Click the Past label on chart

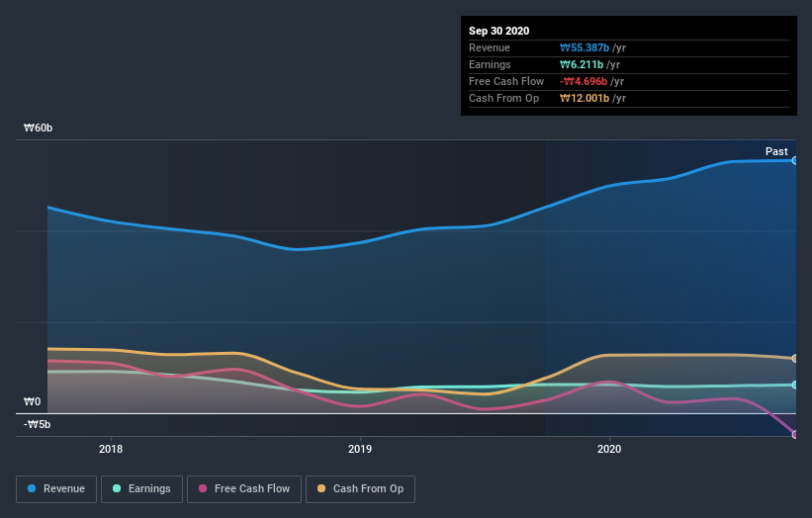click(x=776, y=151)
